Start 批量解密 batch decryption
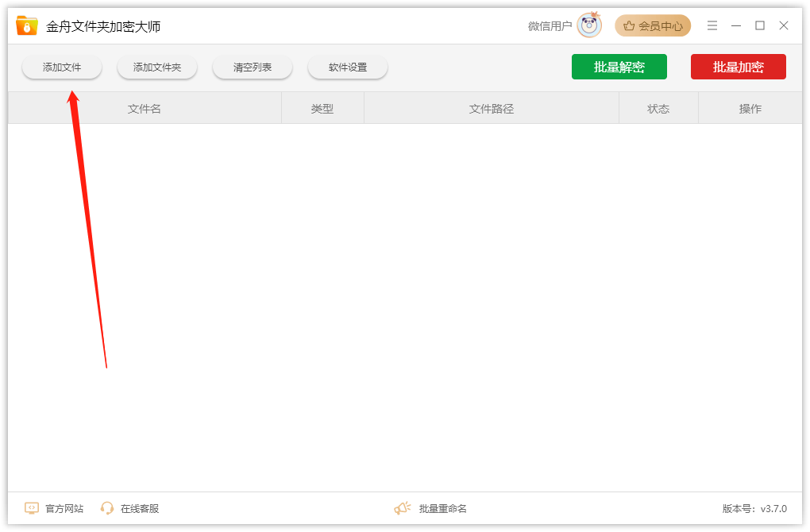810x532 pixels. click(x=619, y=67)
